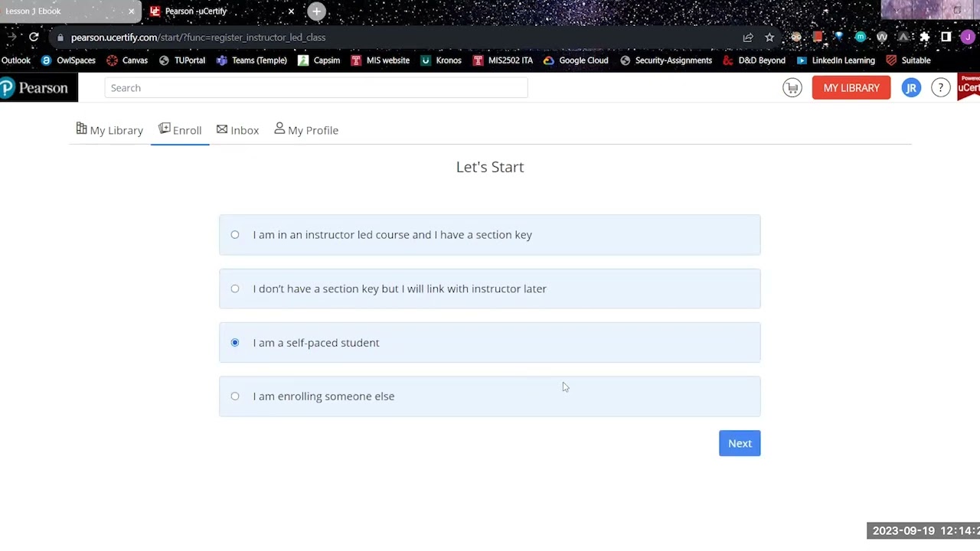Open the MIS website bookmark
The width and height of the screenshot is (980, 551).
(x=380, y=60)
